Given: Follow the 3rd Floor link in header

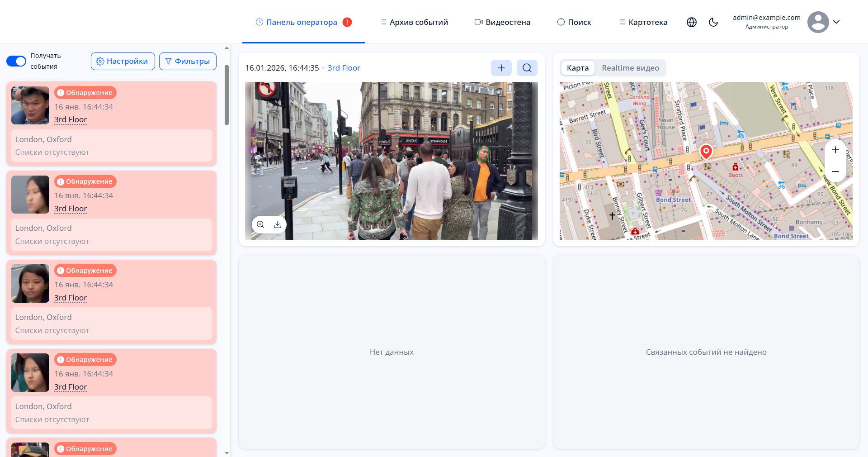Looking at the screenshot, I should coord(344,68).
